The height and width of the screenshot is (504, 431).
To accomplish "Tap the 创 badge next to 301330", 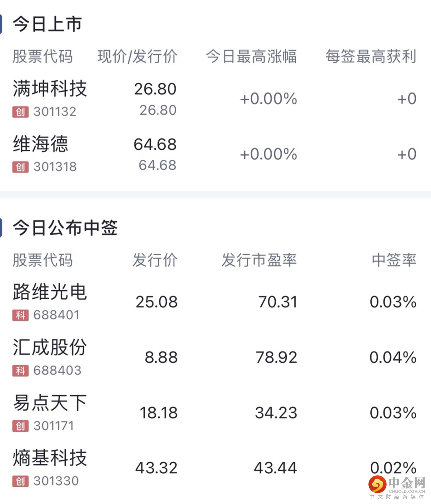I will pyautogui.click(x=20, y=481).
